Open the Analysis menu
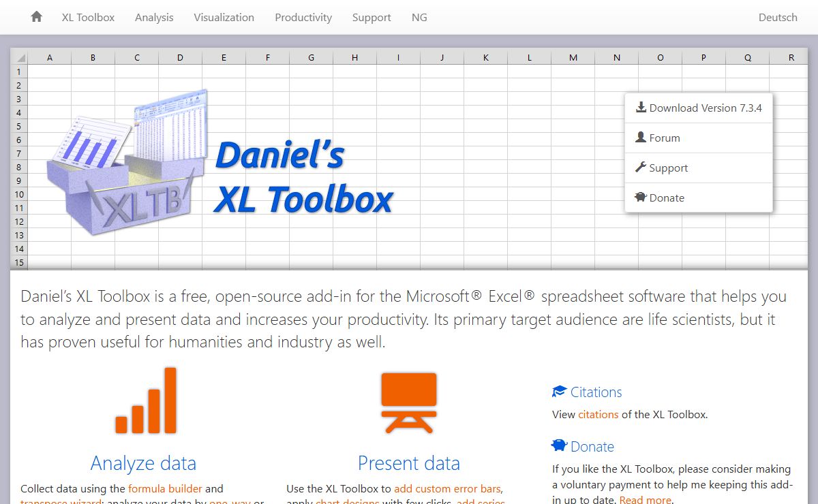Image resolution: width=818 pixels, height=504 pixels. pyautogui.click(x=154, y=18)
